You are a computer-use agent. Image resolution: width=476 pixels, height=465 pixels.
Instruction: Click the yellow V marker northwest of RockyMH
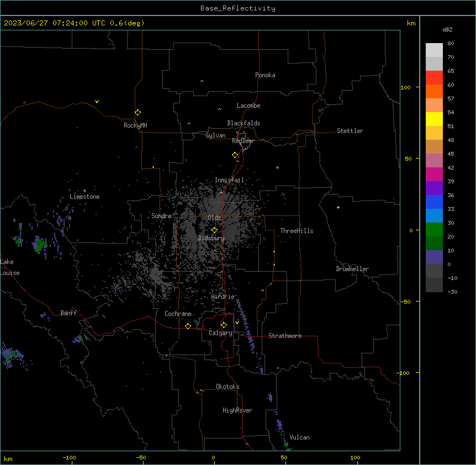[x=97, y=102]
